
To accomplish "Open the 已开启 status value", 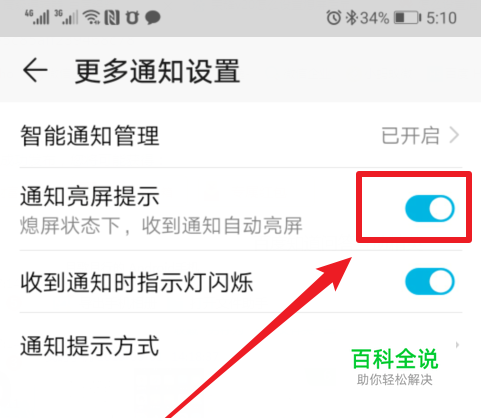I will pos(410,136).
